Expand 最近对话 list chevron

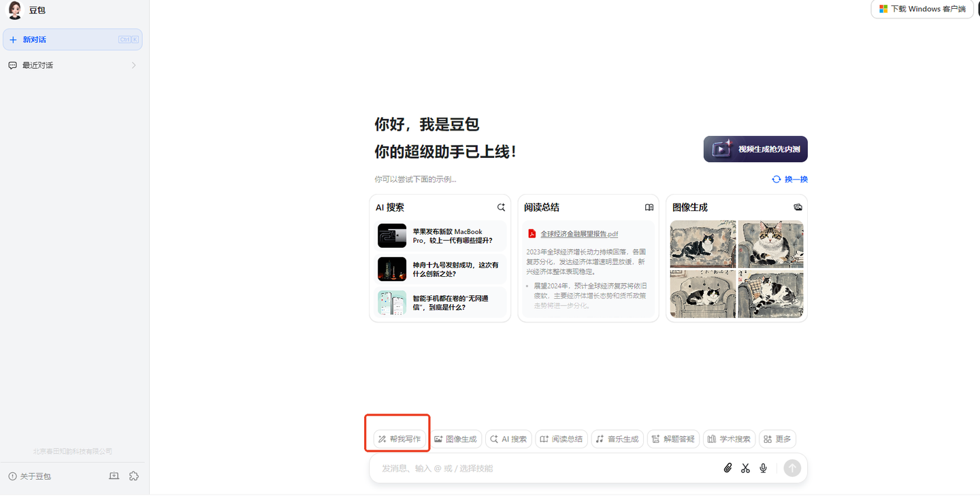point(133,65)
